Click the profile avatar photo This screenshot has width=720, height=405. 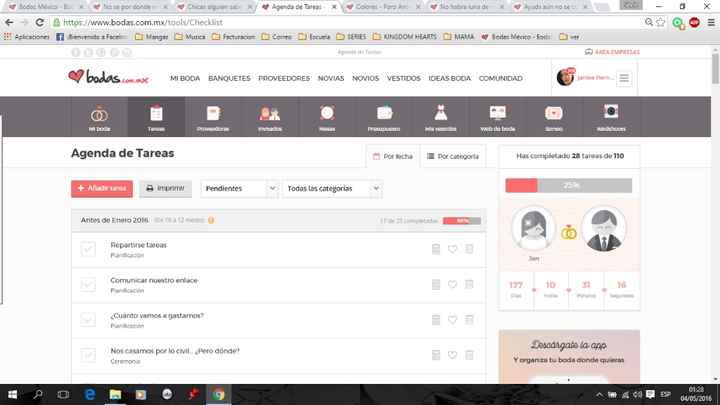pyautogui.click(x=565, y=78)
